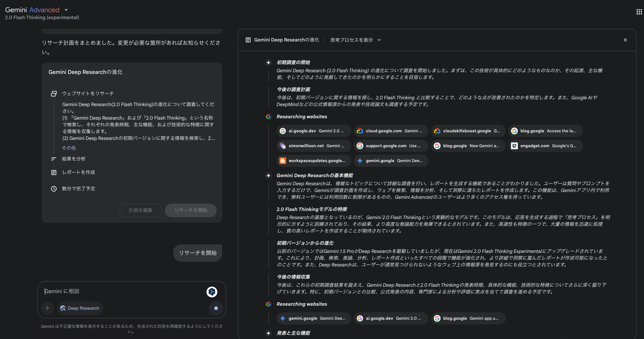644x339 pixels.
Task: Open cloudskillsboost.google source chip
Action: [x=468, y=131]
